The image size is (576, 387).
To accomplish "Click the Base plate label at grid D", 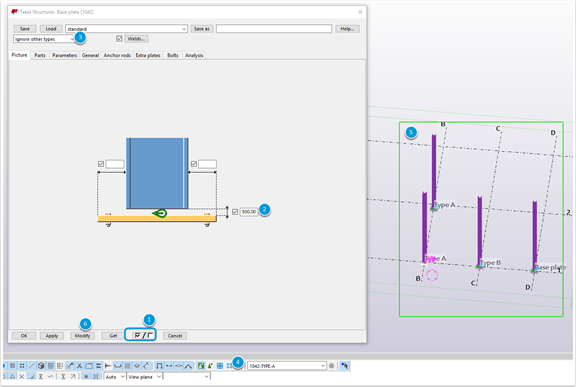I will pos(550,267).
